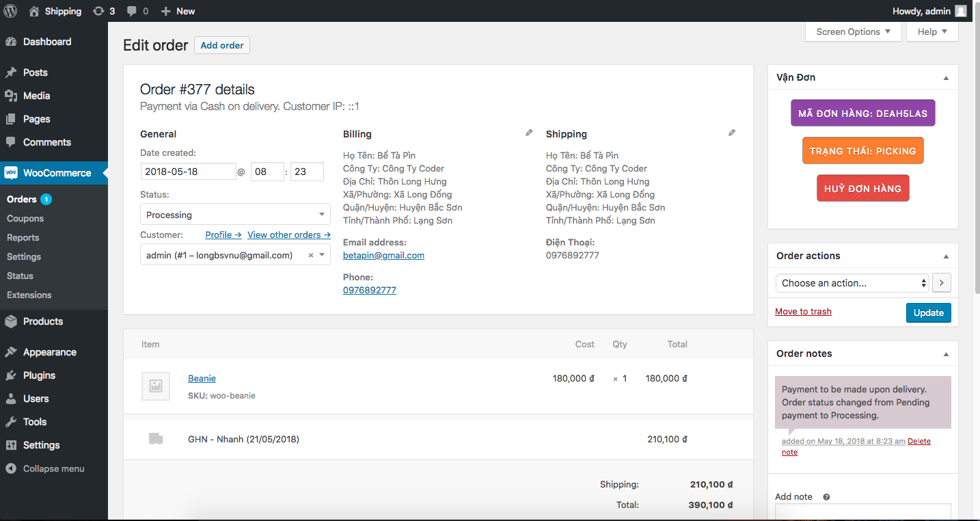Expand the Screen Options tab
Image resolution: width=980 pixels, height=521 pixels.
[x=853, y=31]
